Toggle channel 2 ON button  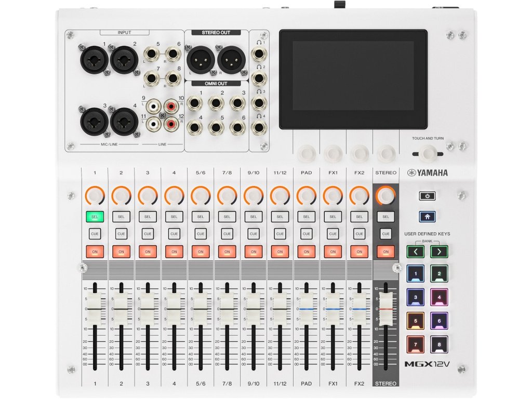[x=121, y=252]
